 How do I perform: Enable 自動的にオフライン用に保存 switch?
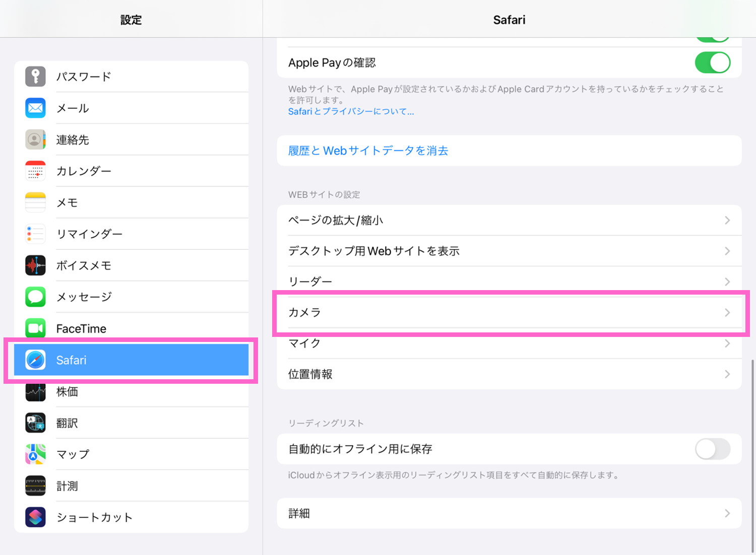712,449
